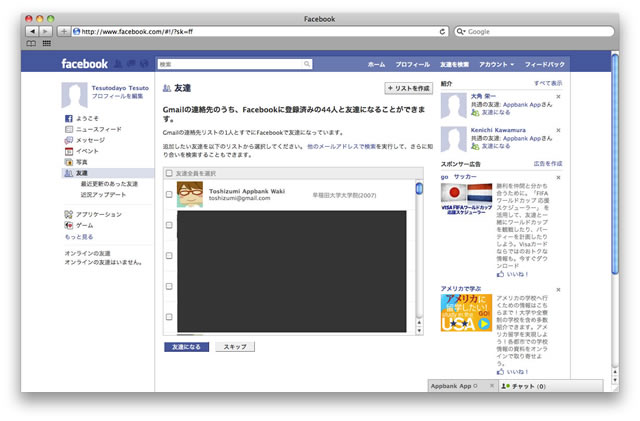Go to ホーム in Facebook header
Screen dimensions: 640x421
376,65
